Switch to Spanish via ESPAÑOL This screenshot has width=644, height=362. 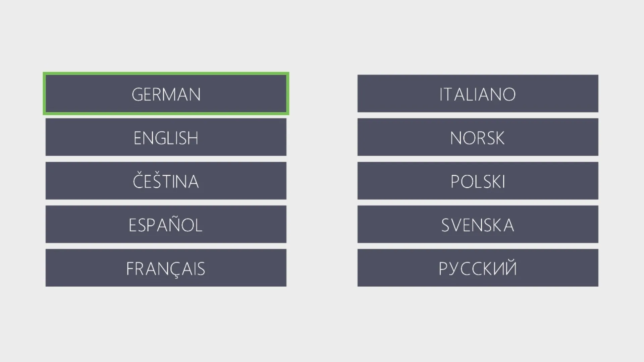[166, 224]
